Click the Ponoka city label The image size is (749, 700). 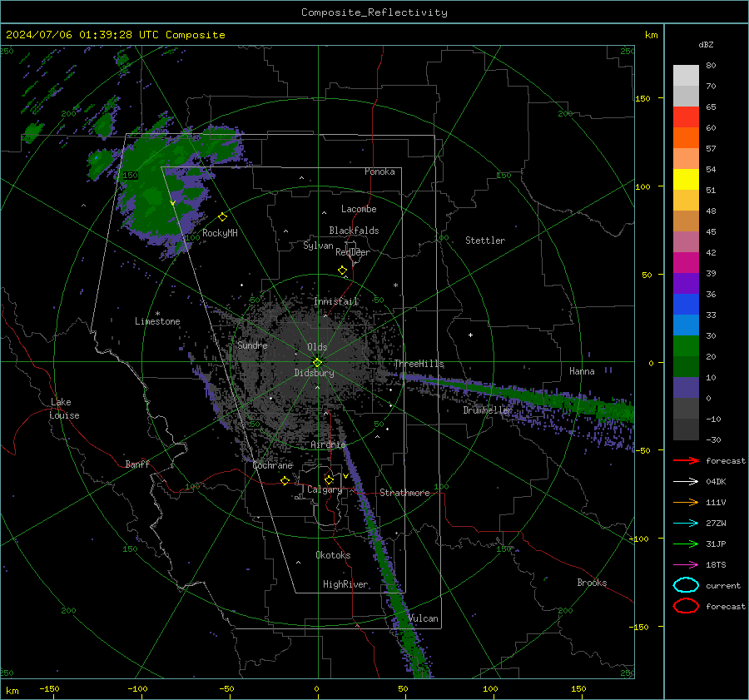point(379,171)
